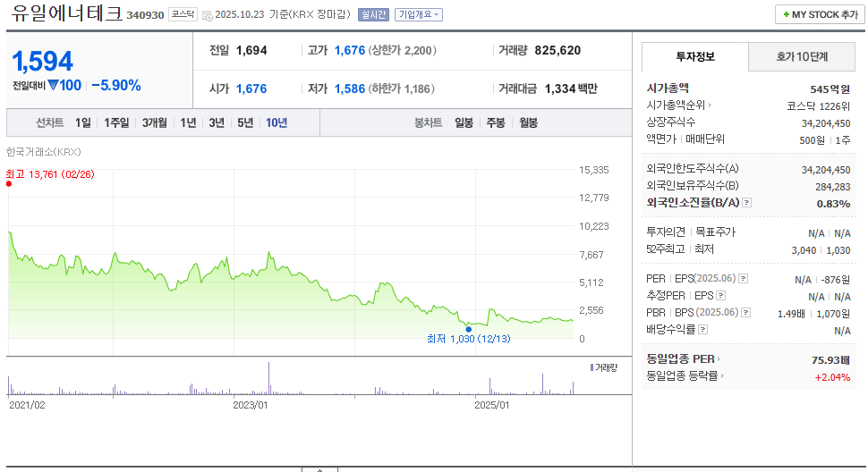This screenshot has height=472, width=868.
Task: Click the help icon next to 배당수익률
Action: click(x=703, y=330)
